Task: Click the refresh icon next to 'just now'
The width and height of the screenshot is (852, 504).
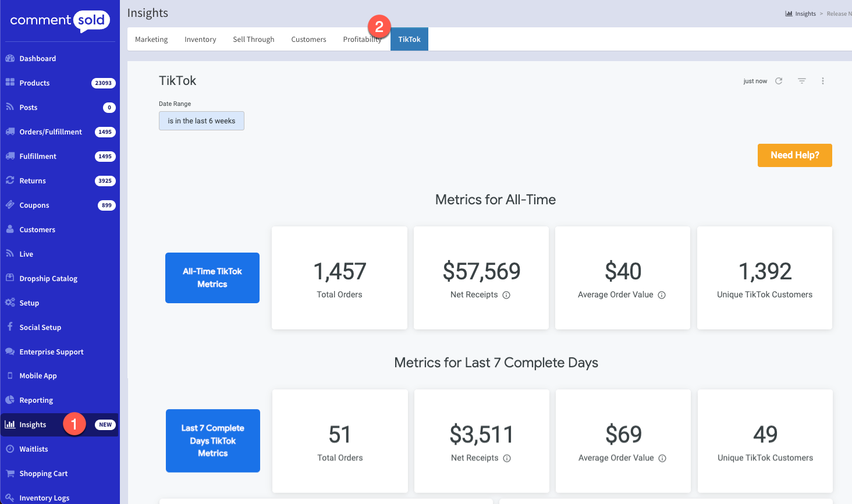Action: click(x=779, y=81)
